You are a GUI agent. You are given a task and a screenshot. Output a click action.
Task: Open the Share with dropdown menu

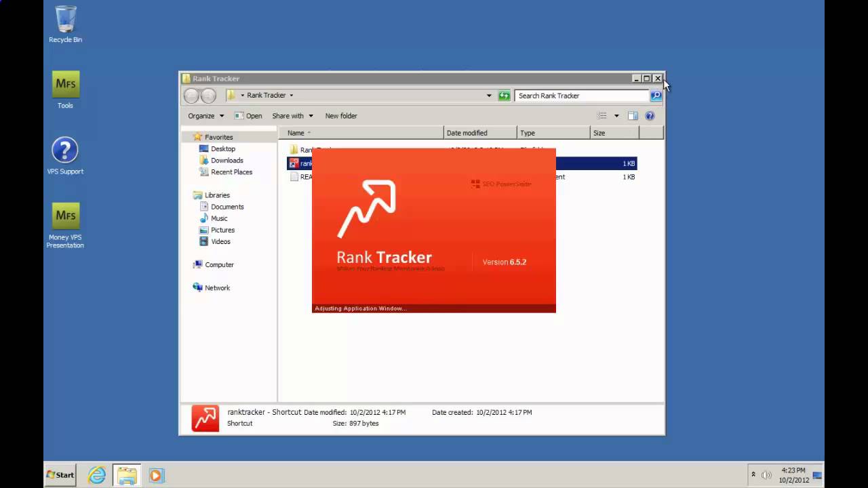293,116
